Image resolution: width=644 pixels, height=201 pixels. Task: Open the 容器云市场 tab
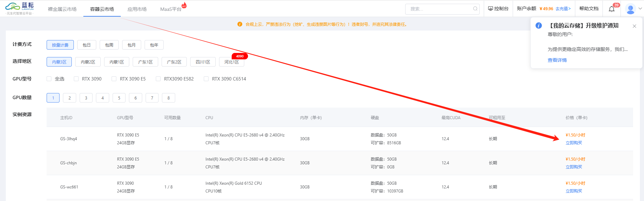102,9
